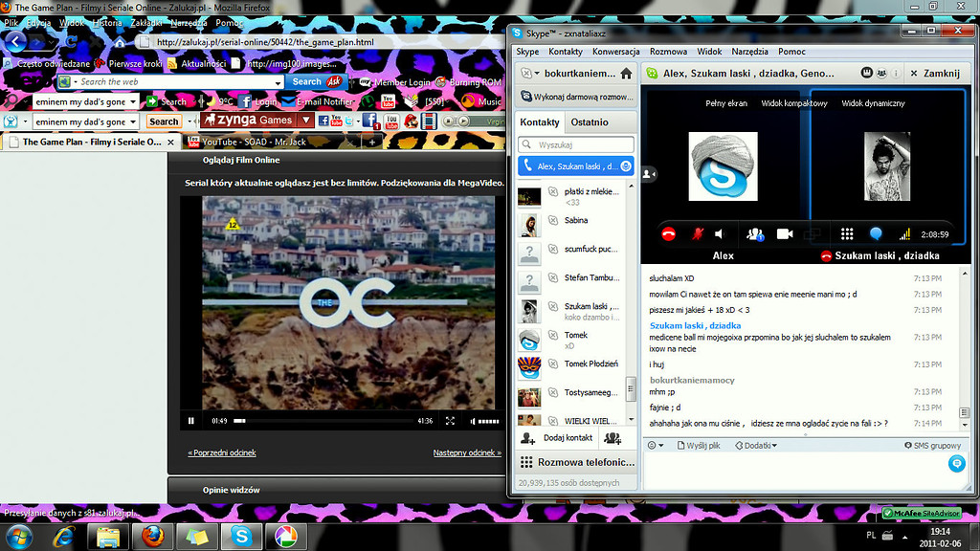Click the black-and-white participant photo
Screen dimensions: 980x551
pyautogui.click(x=887, y=166)
